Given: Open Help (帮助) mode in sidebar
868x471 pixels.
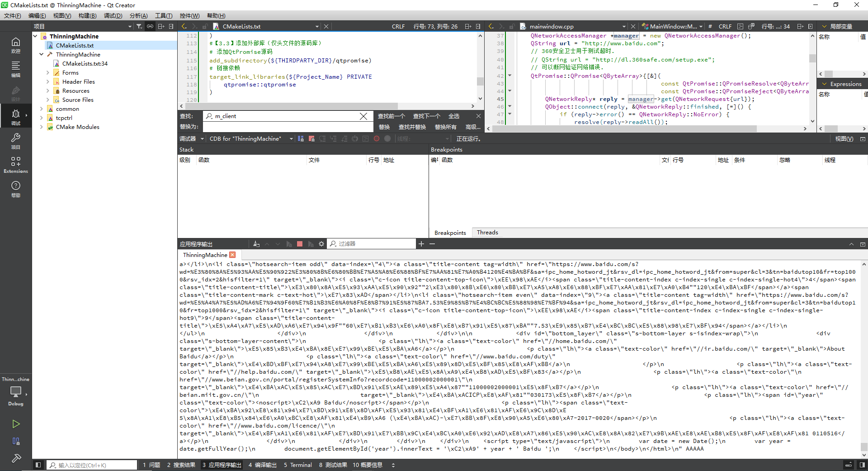Looking at the screenshot, I should coord(16,189).
